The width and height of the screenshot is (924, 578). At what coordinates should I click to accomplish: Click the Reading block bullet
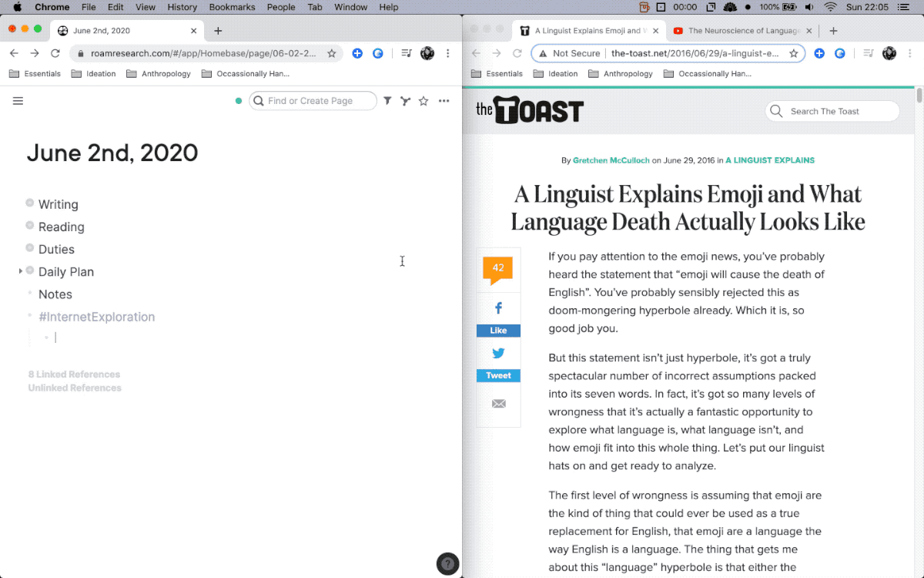[29, 225]
